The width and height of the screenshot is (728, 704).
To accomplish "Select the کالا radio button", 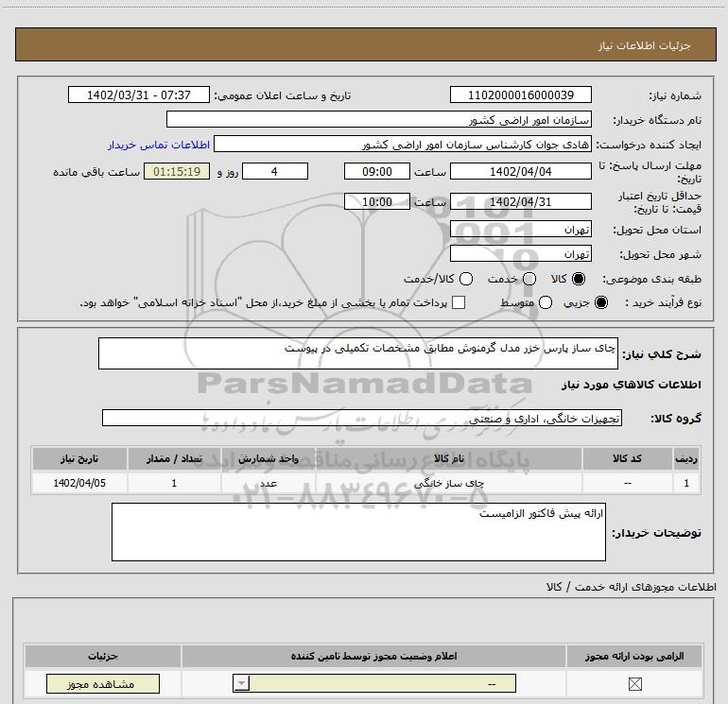I will pyautogui.click(x=579, y=279).
